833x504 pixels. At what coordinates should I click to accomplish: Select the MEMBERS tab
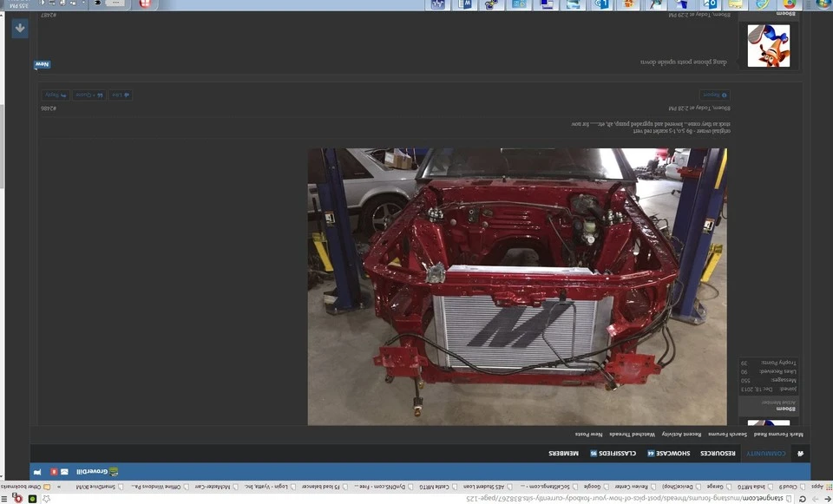pyautogui.click(x=564, y=454)
